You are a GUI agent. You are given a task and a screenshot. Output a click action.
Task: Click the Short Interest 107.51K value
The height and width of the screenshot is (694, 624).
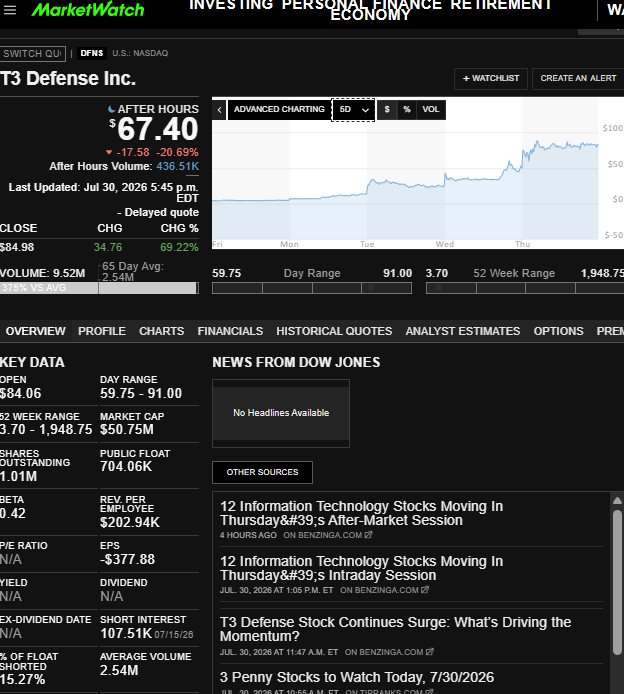(x=126, y=633)
